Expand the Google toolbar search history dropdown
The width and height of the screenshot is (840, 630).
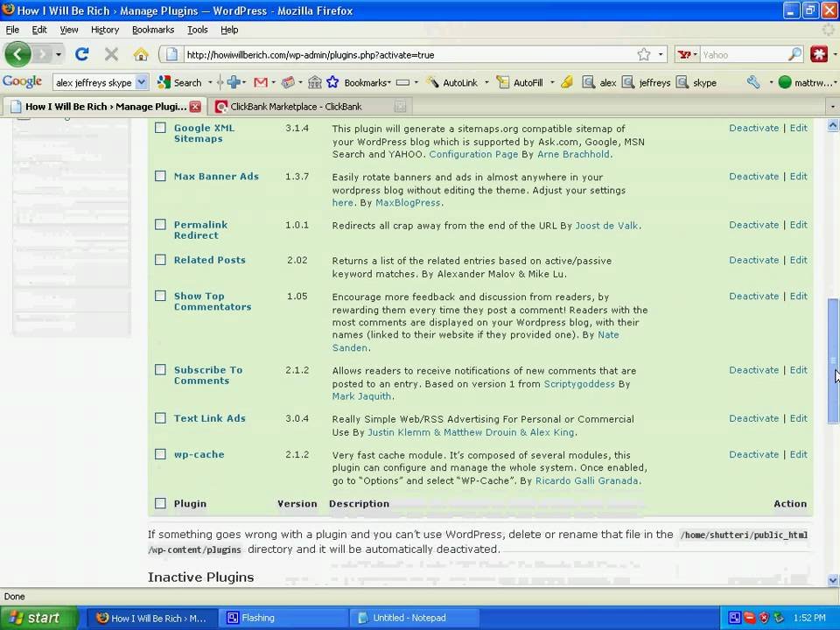click(142, 82)
